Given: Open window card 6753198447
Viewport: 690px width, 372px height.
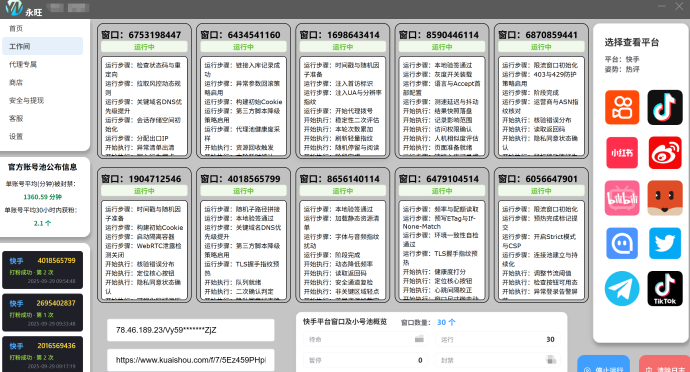Looking at the screenshot, I should tap(144, 91).
